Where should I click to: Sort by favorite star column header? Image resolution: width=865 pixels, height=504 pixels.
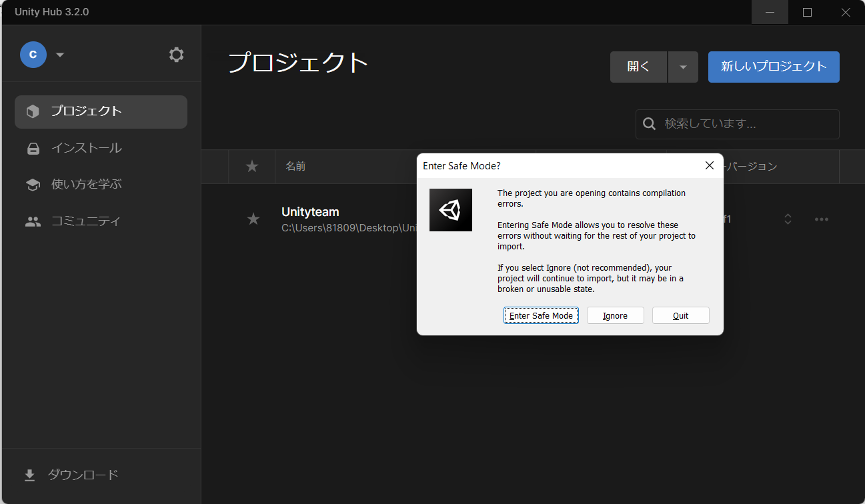coord(252,167)
